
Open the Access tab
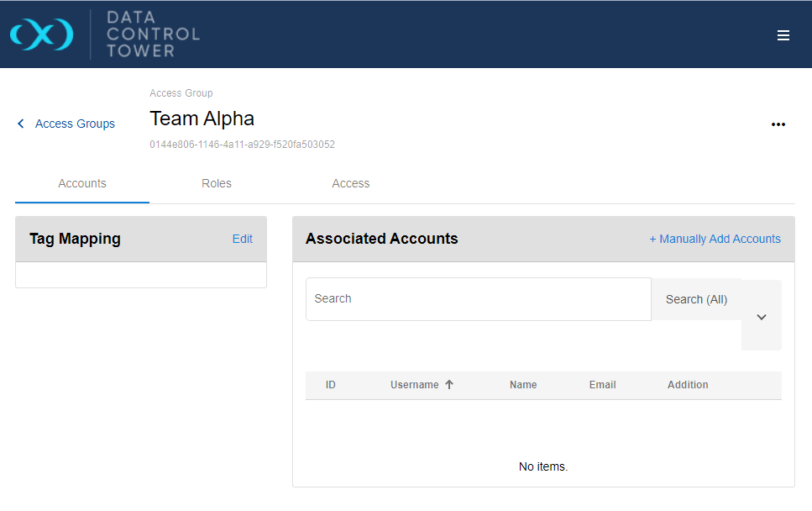point(351,183)
